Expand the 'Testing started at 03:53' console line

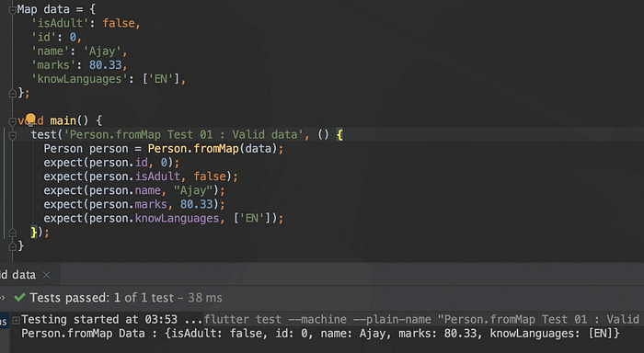click(16, 320)
